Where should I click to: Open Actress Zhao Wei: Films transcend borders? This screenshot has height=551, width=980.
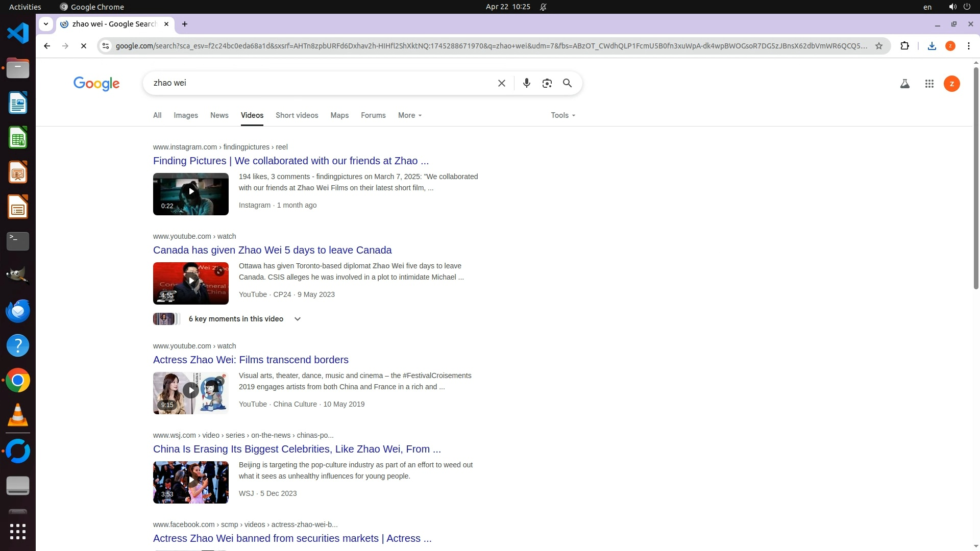(251, 360)
